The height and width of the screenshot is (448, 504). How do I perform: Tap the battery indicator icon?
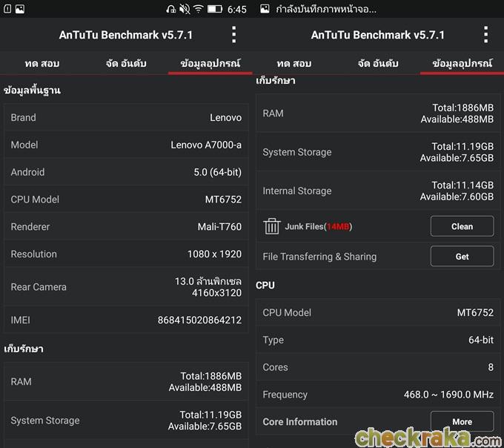coord(215,9)
